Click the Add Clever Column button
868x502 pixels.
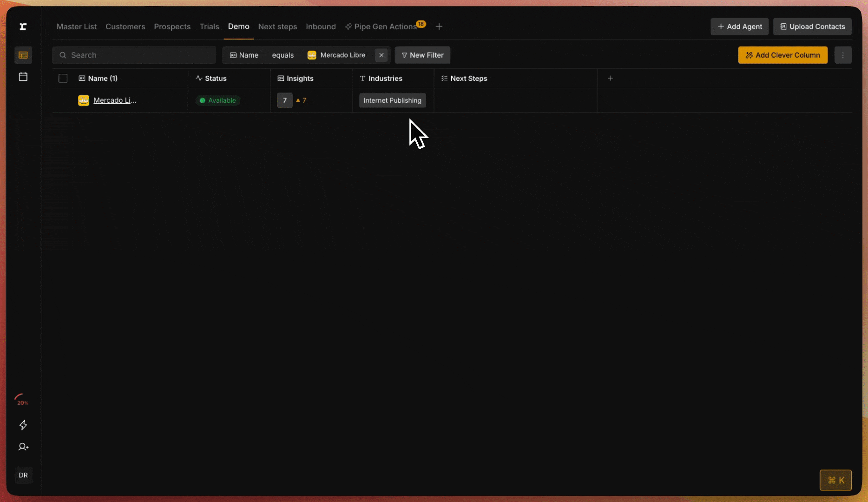coord(783,55)
